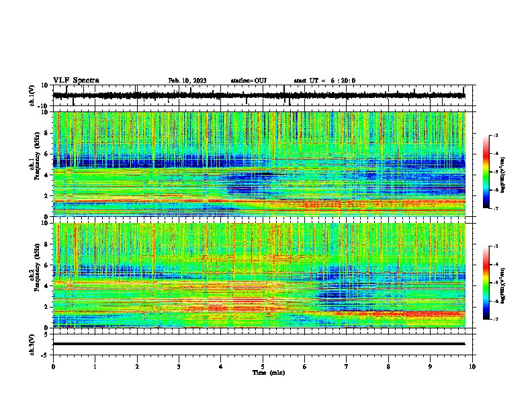Click time axis tick label "5"

[263, 367]
